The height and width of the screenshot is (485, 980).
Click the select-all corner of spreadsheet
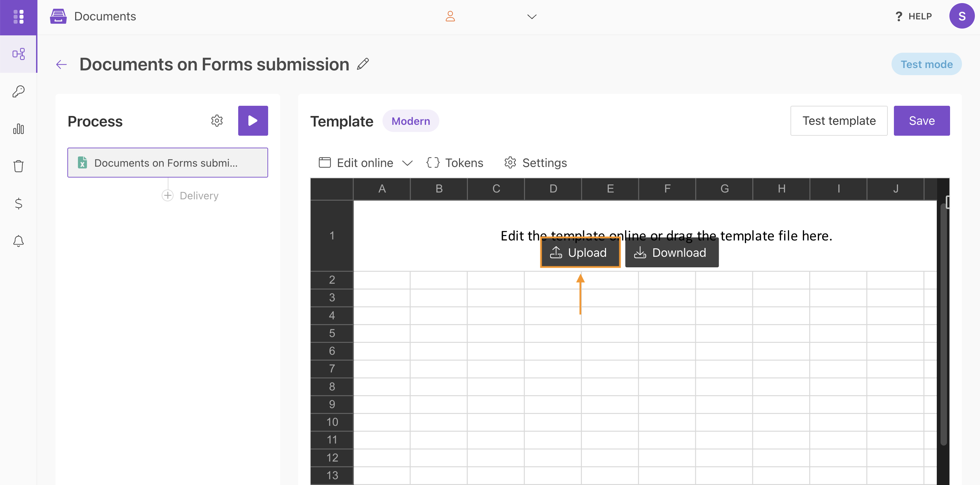point(332,189)
